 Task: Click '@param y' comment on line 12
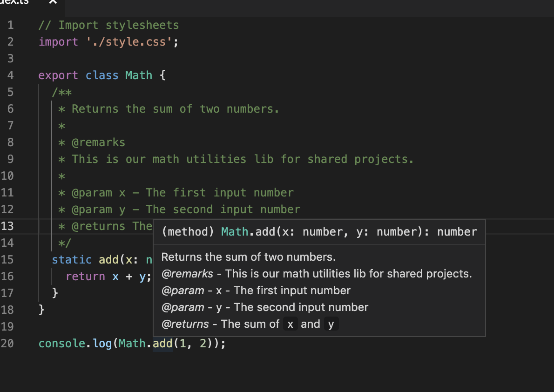coord(179,209)
